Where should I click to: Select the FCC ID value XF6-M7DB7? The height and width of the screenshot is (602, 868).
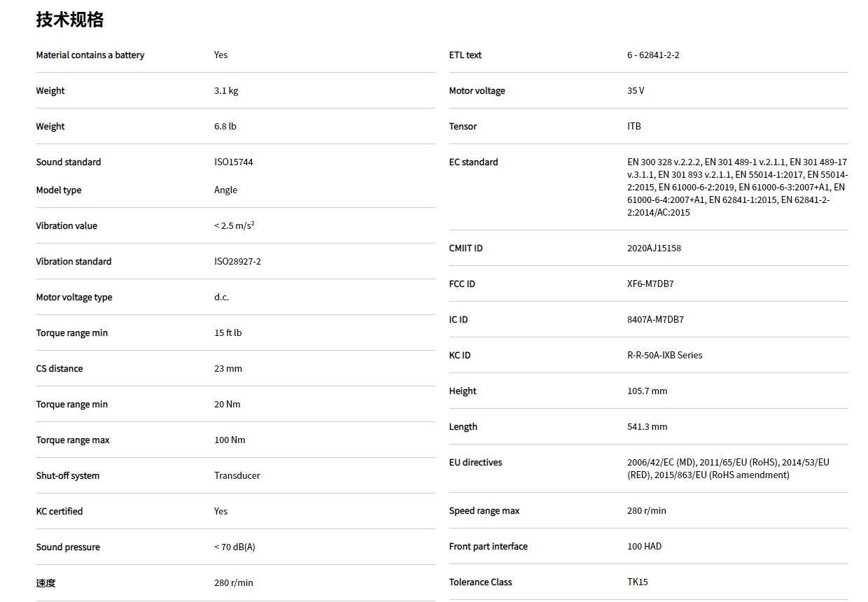point(650,284)
